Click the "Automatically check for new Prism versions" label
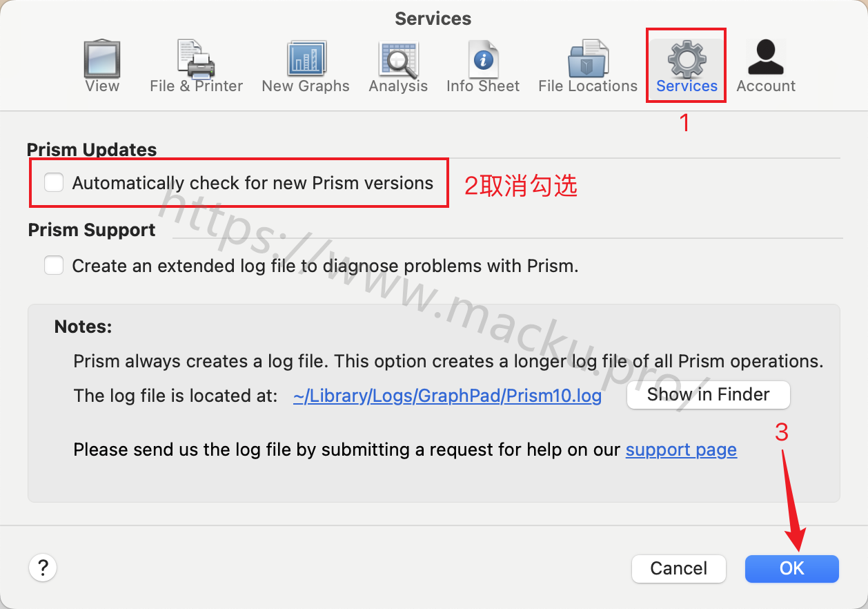868x609 pixels. click(x=253, y=183)
